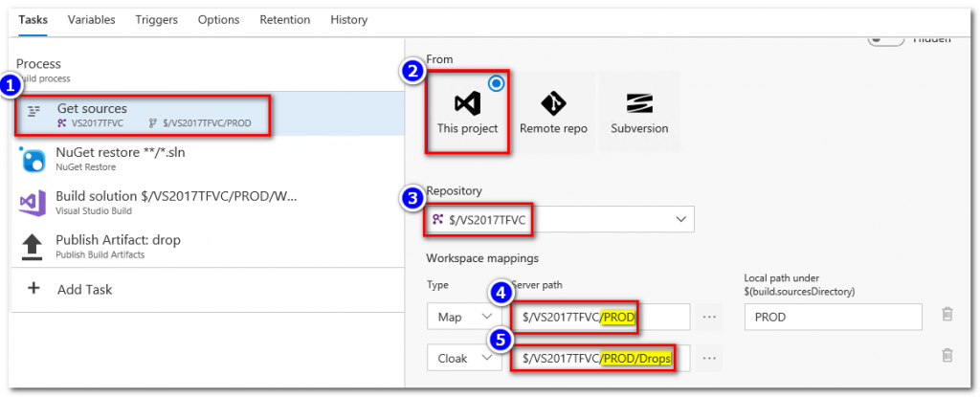Click the plus icon for Add Task
The image size is (980, 397).
coord(33,288)
